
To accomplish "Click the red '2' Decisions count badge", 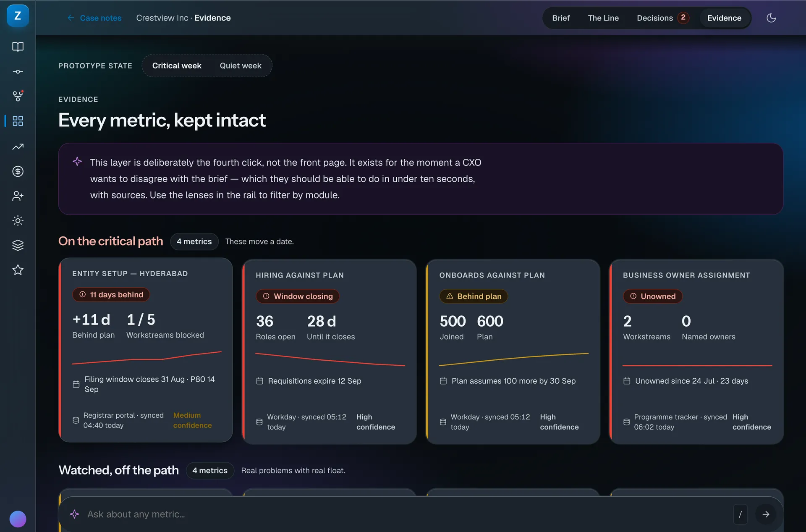I will (x=683, y=18).
